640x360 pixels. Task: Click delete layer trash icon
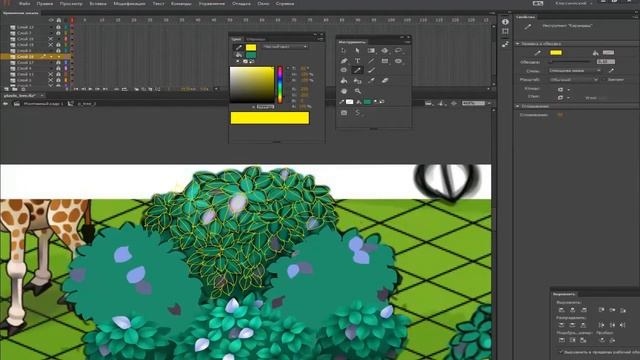click(23, 89)
